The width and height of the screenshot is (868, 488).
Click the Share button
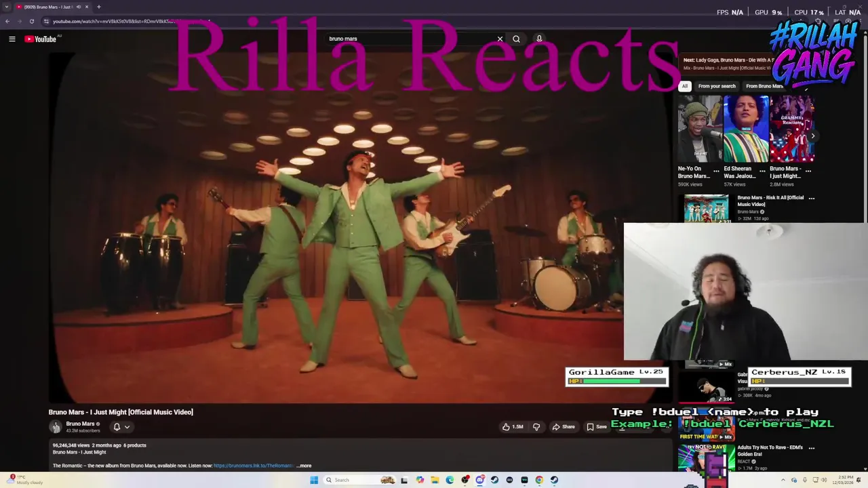click(564, 427)
